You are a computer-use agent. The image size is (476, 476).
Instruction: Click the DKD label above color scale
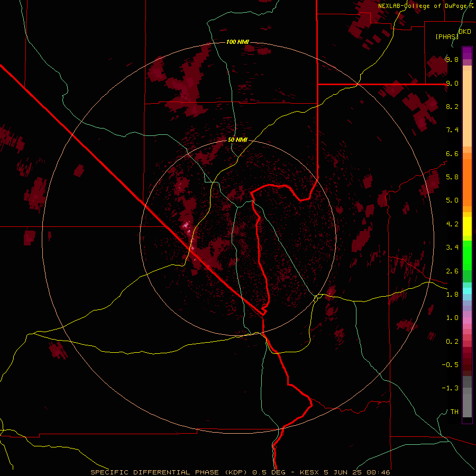click(x=465, y=32)
